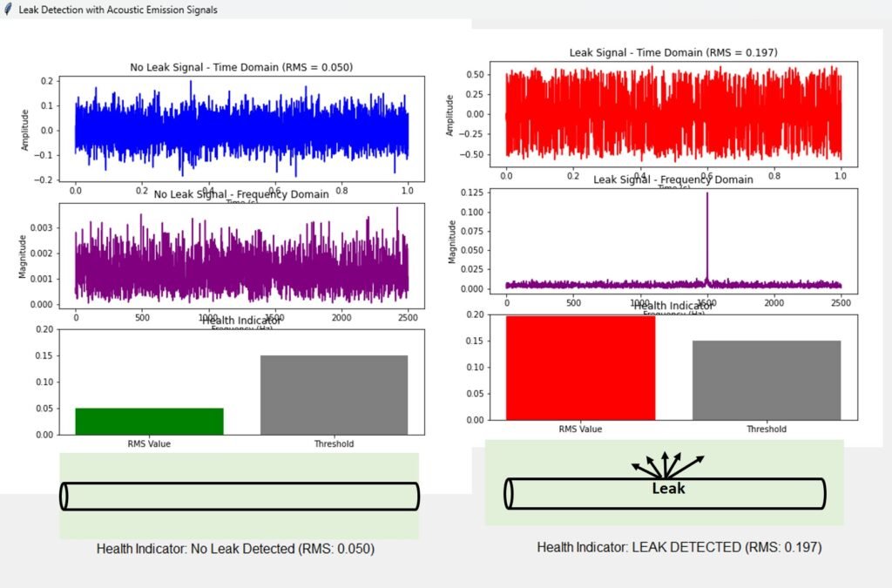Image resolution: width=892 pixels, height=588 pixels.
Task: Select the leaking pipe diagram
Action: 665,493
